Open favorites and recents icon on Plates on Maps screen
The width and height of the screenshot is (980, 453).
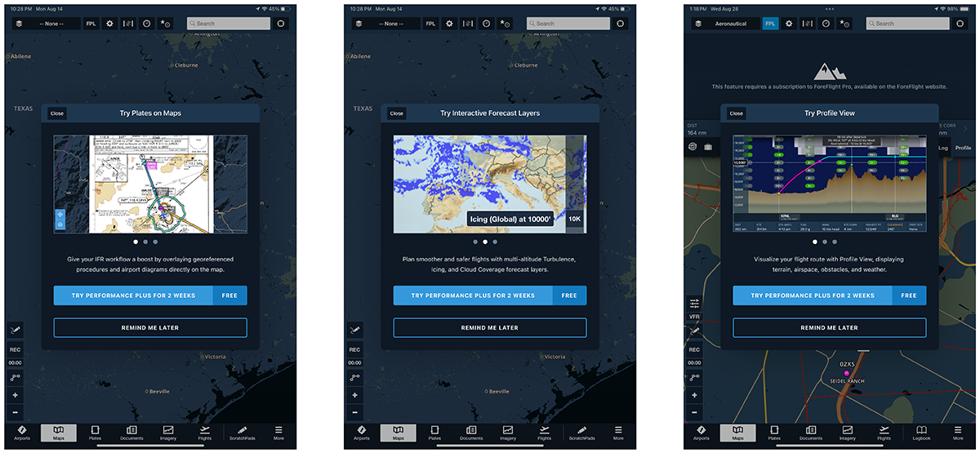[165, 24]
